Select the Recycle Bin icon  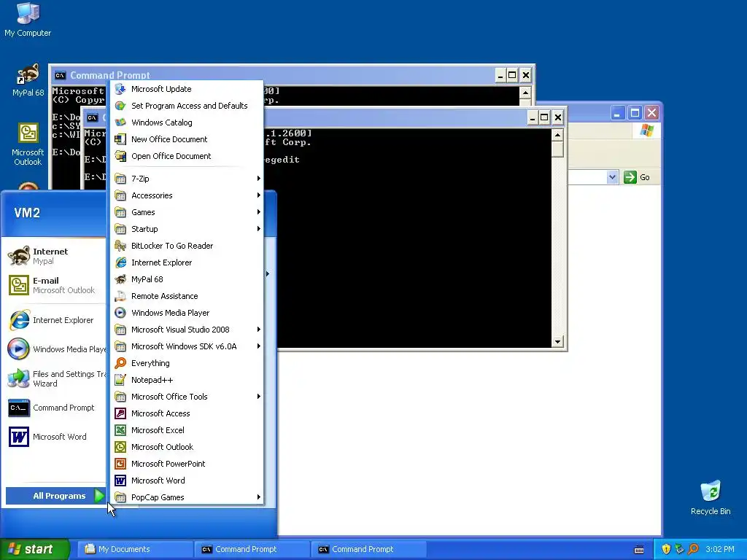coord(711,497)
